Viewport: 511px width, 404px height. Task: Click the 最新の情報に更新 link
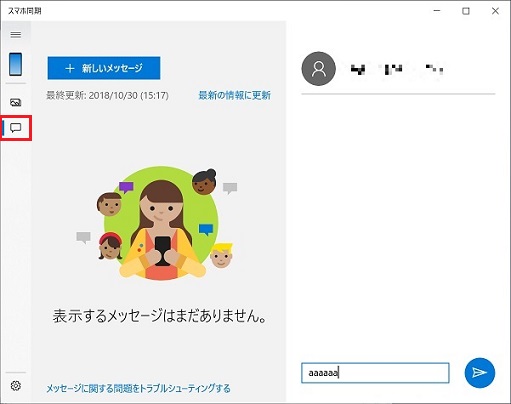tap(235, 95)
